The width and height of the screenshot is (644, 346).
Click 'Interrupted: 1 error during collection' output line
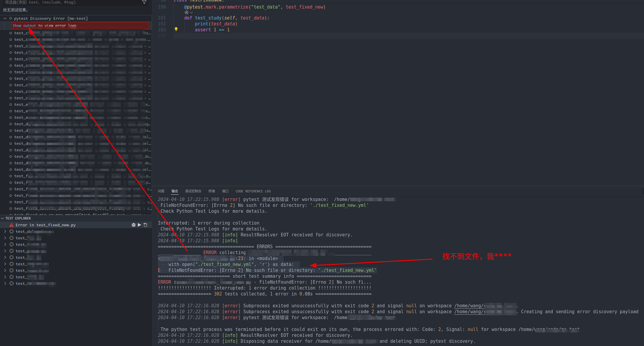208,223
